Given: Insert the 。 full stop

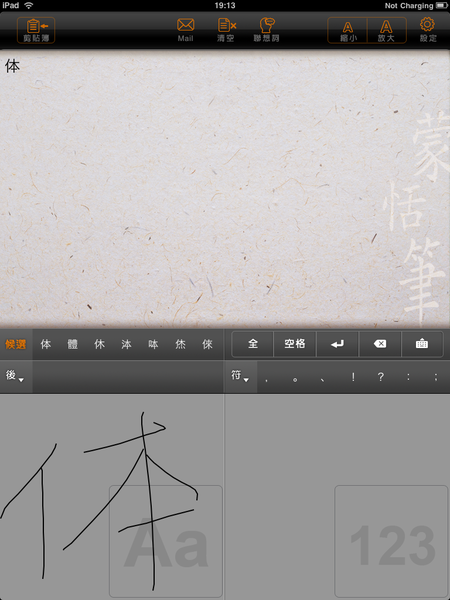Looking at the screenshot, I should pyautogui.click(x=295, y=378).
